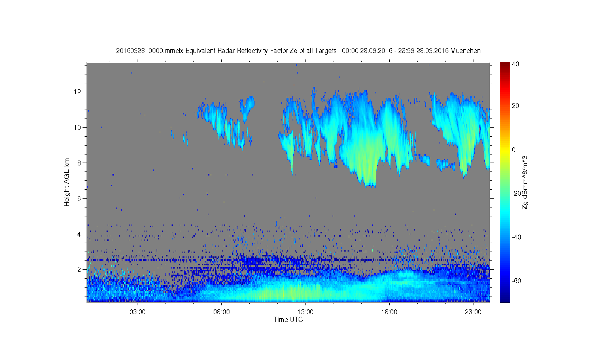607x364 pixels.
Task: Click the dark blue bottom of the colorbar
Action: point(505,298)
